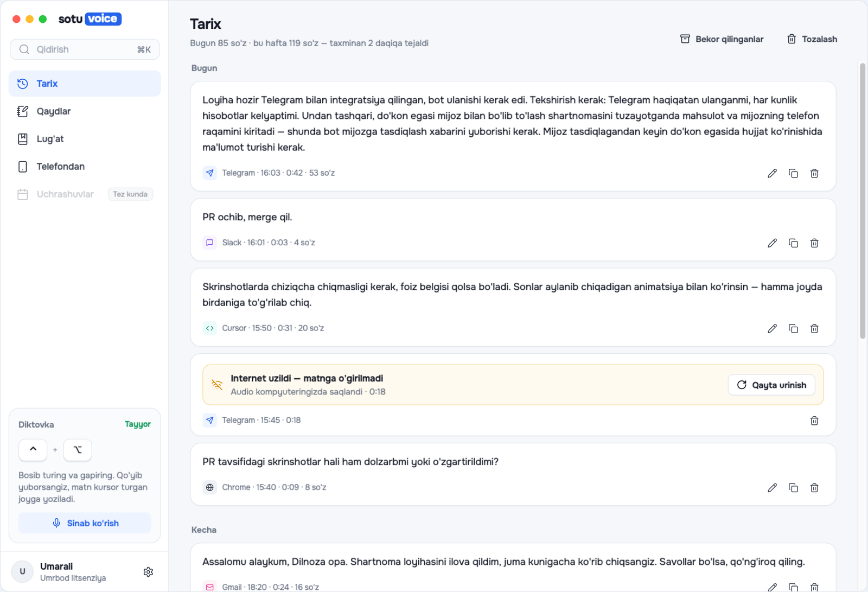Viewport: 868px width, 592px height.
Task: Copy the Chrome 15:40 transcript
Action: coord(793,488)
